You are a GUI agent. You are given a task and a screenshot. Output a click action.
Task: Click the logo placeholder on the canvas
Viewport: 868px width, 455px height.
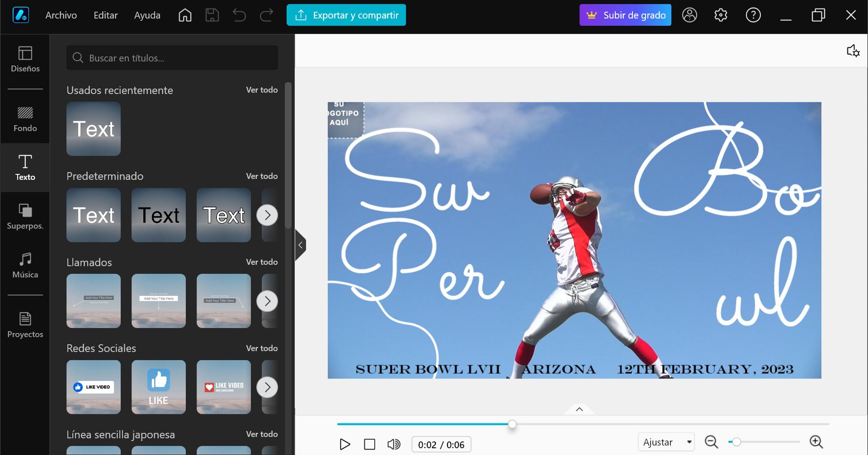click(x=345, y=120)
